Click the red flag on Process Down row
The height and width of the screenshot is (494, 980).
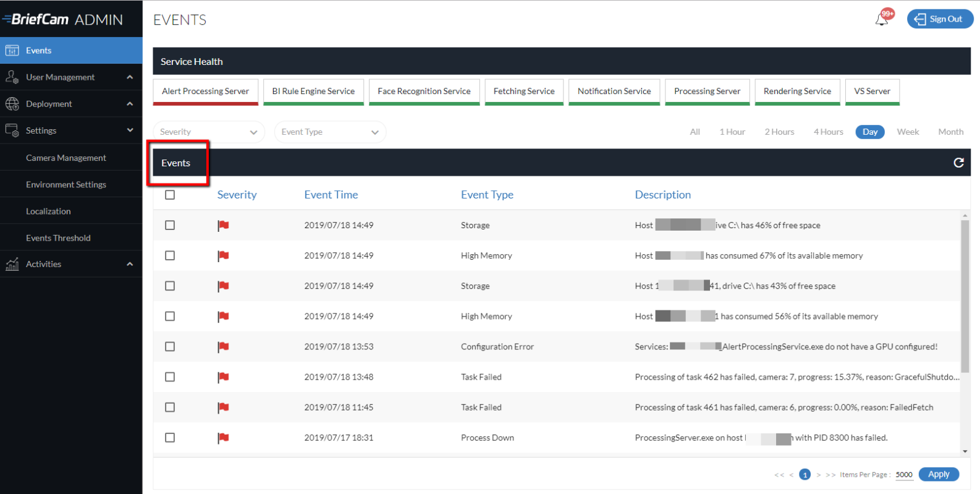pos(223,438)
